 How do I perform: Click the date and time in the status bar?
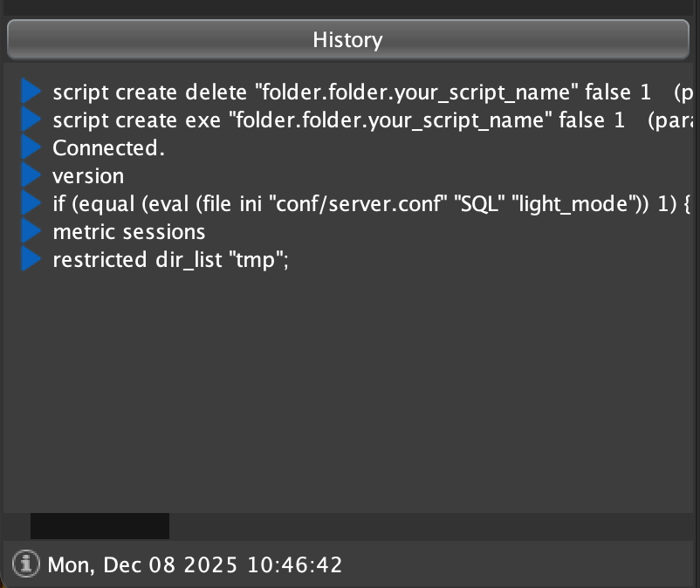click(195, 564)
